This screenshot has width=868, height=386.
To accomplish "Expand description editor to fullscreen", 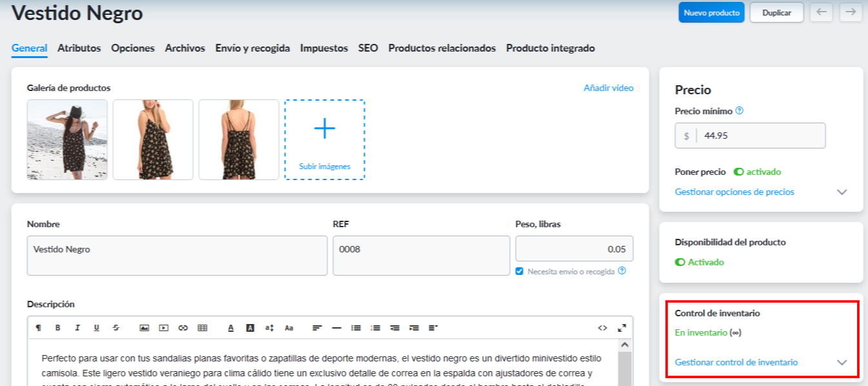I will tap(622, 328).
